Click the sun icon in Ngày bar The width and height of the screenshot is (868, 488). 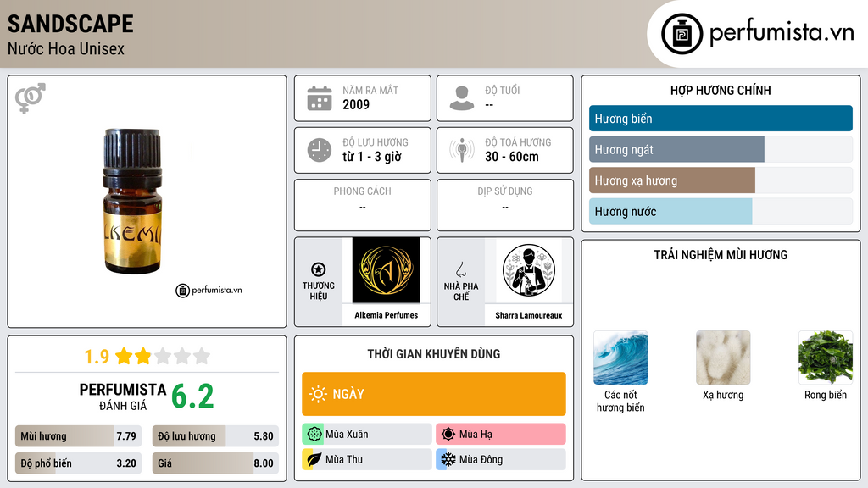[x=319, y=394]
